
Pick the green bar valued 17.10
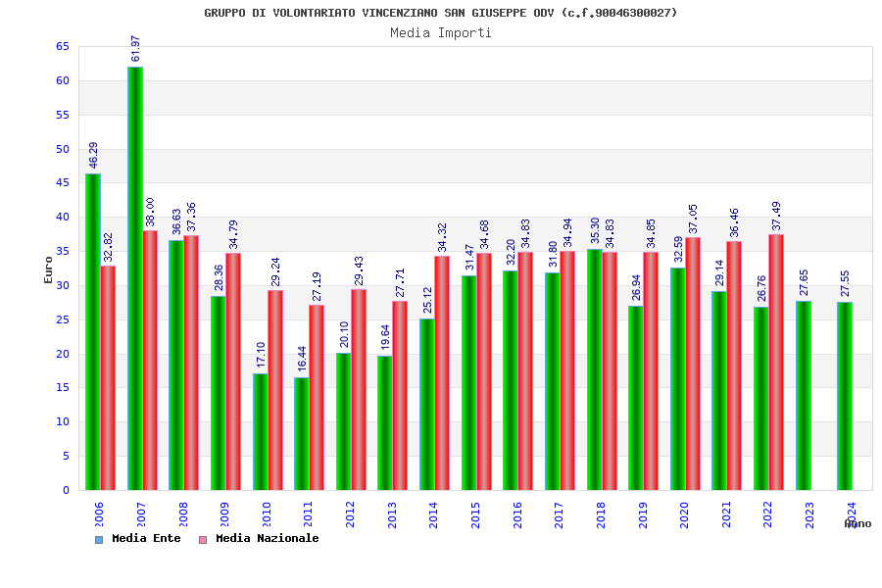tap(261, 431)
